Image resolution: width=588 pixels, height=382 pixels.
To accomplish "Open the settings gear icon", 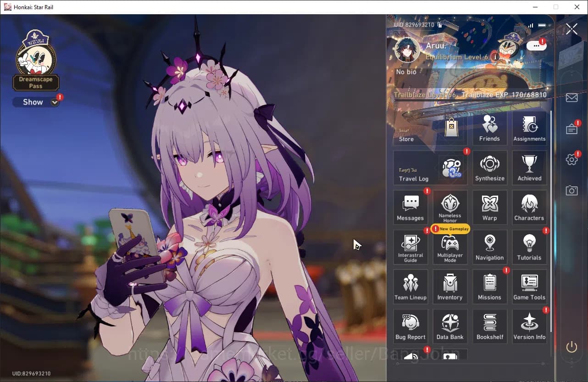I will 571,159.
